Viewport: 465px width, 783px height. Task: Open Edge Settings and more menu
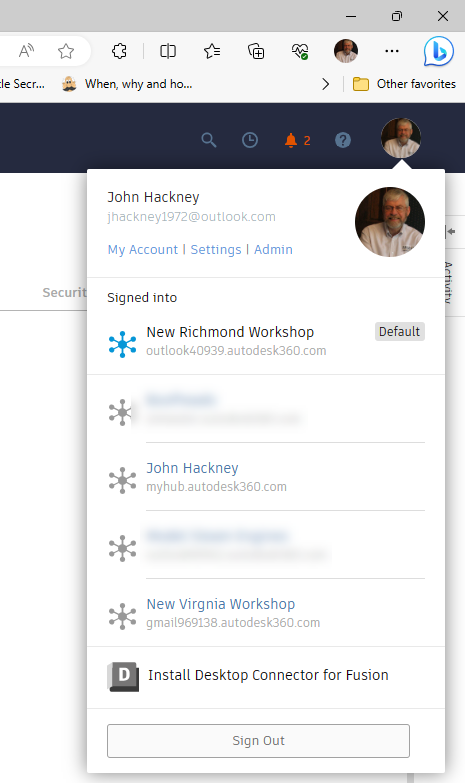392,51
